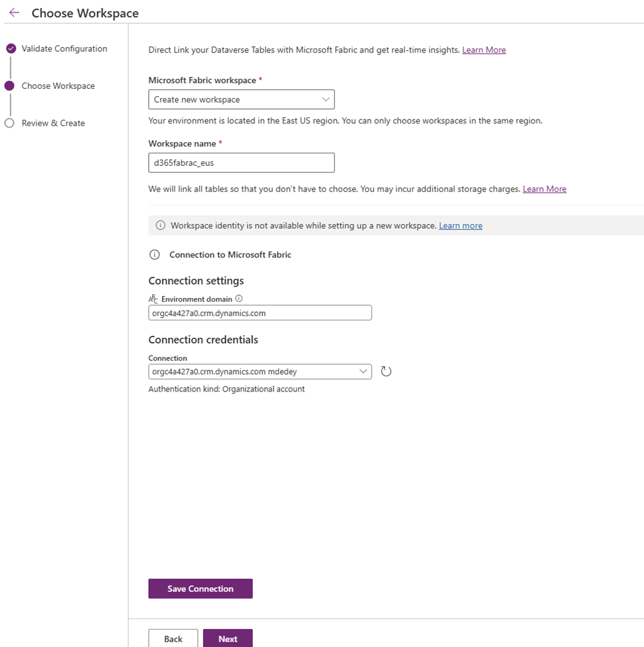
Task: Open the Microsoft Fabric workspace dropdown
Action: pos(241,99)
